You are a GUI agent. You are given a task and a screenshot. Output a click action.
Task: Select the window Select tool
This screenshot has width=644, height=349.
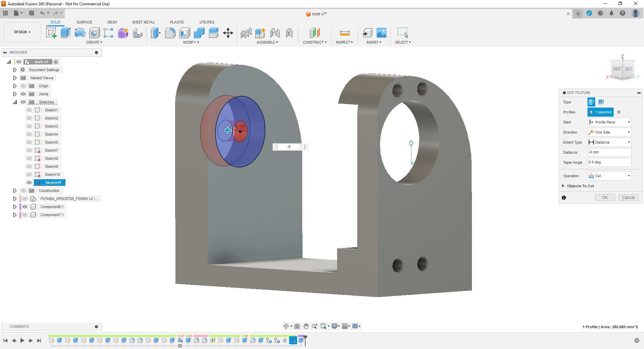click(x=403, y=33)
